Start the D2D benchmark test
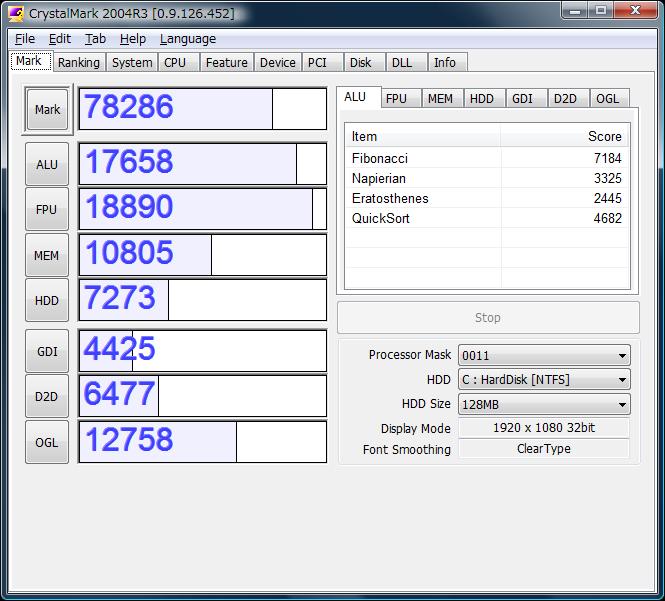Image resolution: width=665 pixels, height=601 pixels. (x=47, y=397)
